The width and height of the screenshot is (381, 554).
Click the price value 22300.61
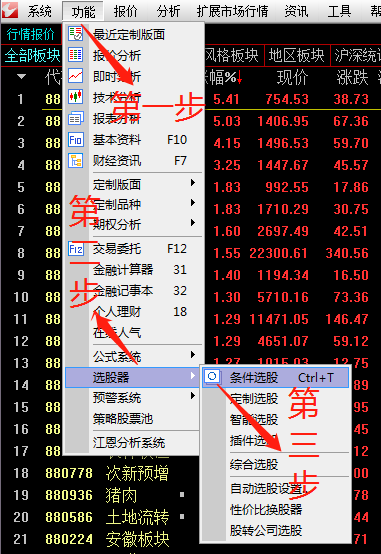[x=279, y=253]
